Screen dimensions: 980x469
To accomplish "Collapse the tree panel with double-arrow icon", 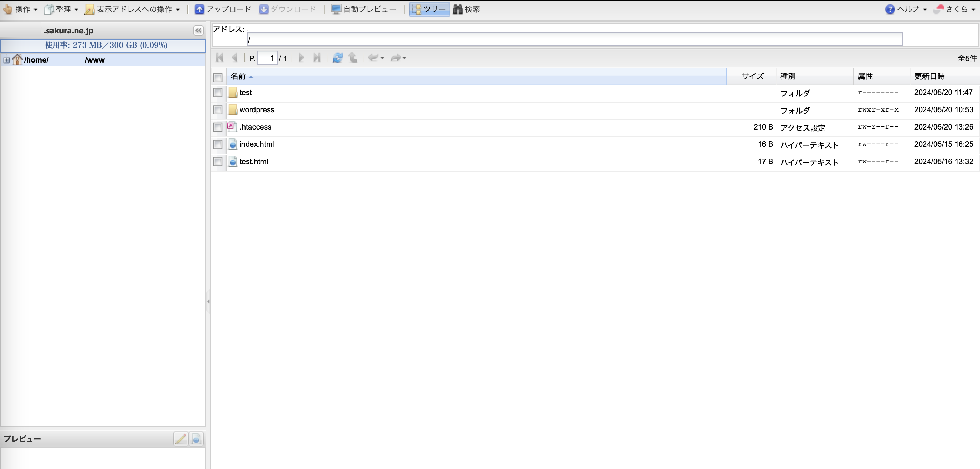I will point(198,30).
